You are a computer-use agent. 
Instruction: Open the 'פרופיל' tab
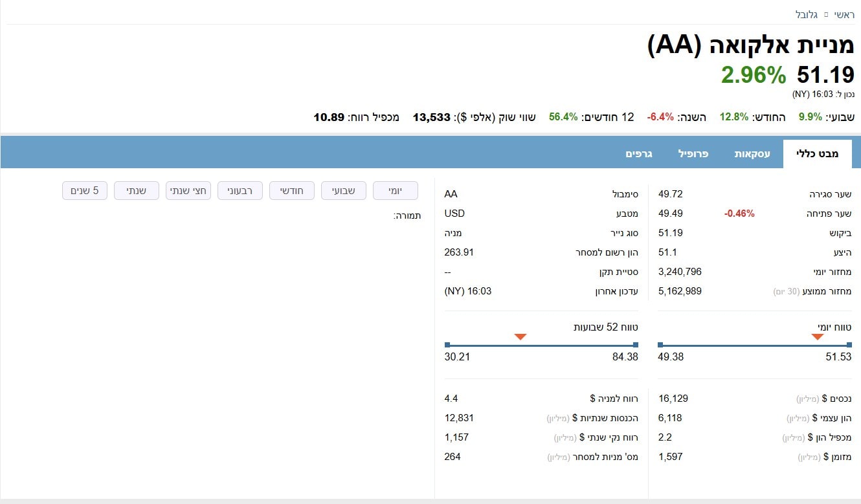693,154
